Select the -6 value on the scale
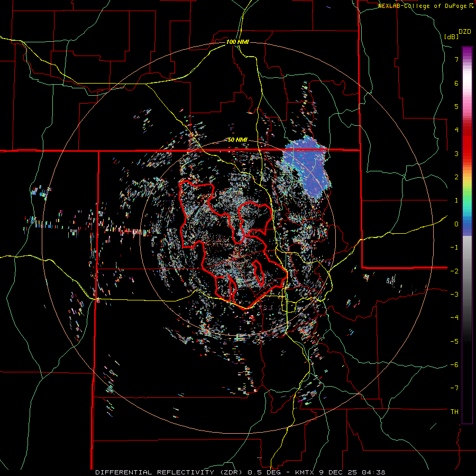476x476 pixels. pos(454,365)
